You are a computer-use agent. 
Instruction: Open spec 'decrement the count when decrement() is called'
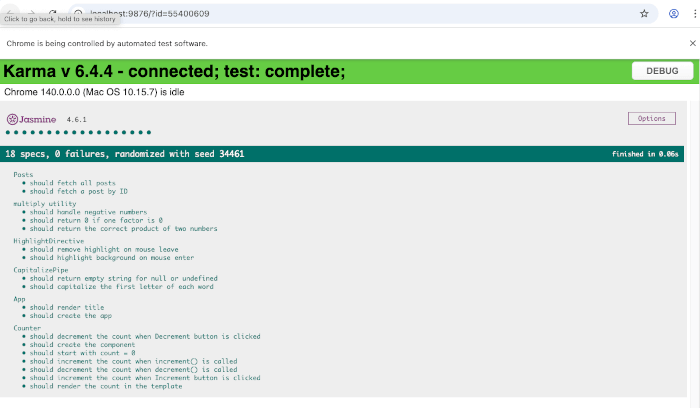[x=133, y=369]
